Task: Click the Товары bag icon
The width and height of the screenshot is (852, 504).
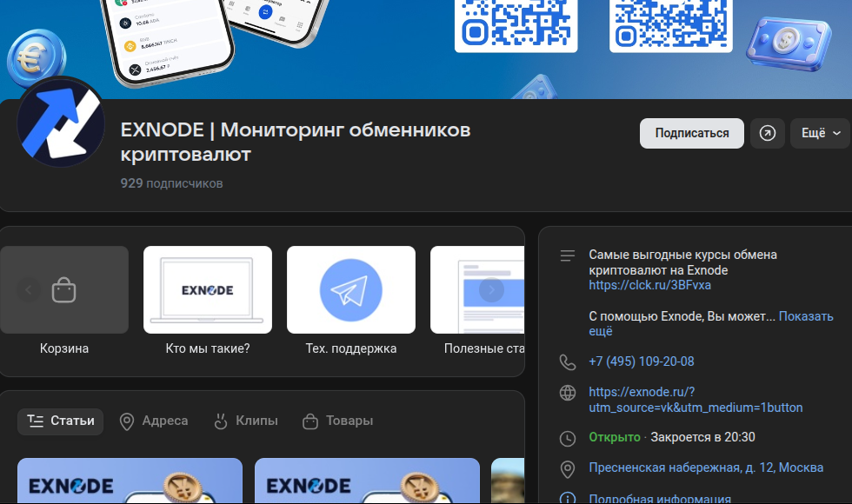Action: 310,421
